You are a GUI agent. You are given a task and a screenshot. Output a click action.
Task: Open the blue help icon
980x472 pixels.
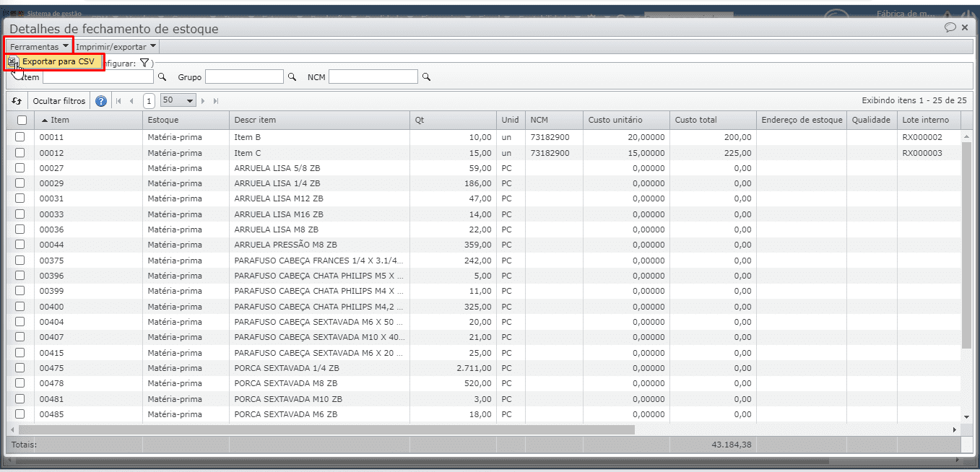coord(101,101)
